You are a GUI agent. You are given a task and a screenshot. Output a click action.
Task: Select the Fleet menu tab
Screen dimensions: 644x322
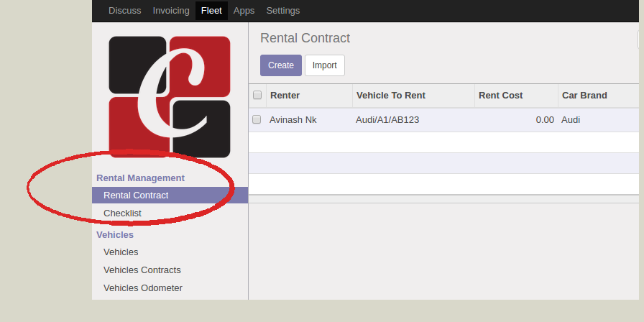211,11
